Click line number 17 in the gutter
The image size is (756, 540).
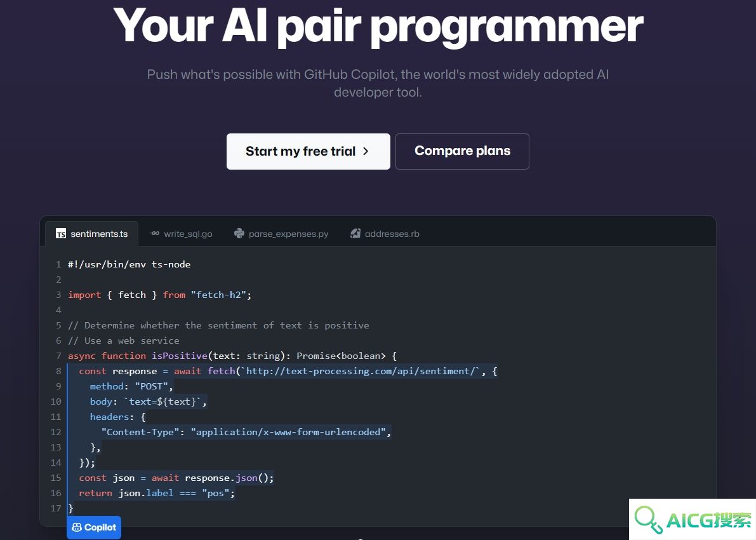56,509
